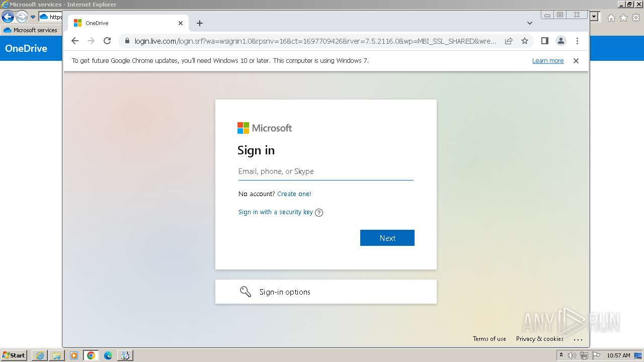This screenshot has width=644, height=362.
Task: Switch to Chrome on the taskbar
Action: tap(91, 355)
